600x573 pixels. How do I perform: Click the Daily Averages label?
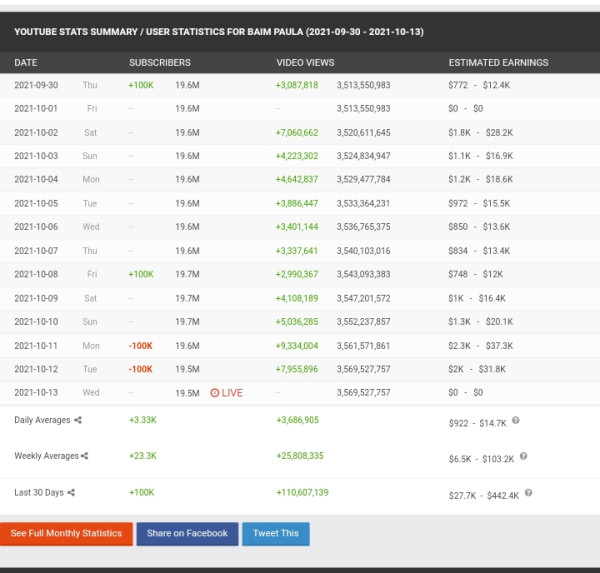tap(42, 420)
